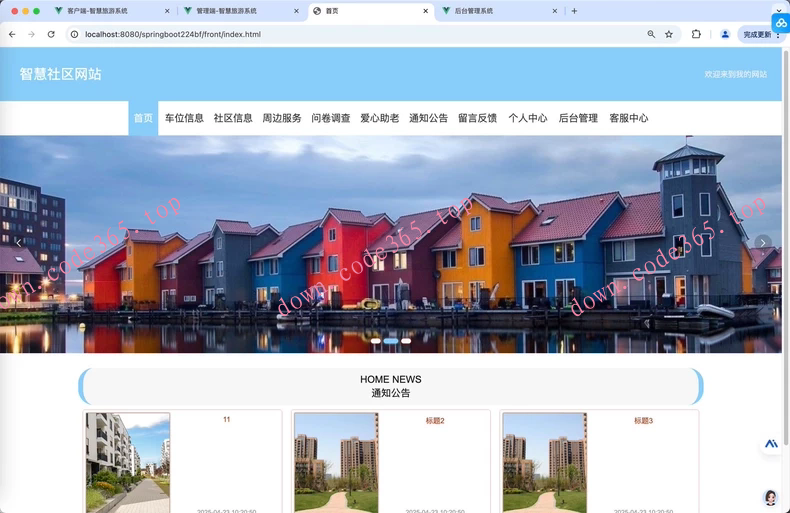
Task: Open the customer service avatar at bottom right
Action: 771,497
